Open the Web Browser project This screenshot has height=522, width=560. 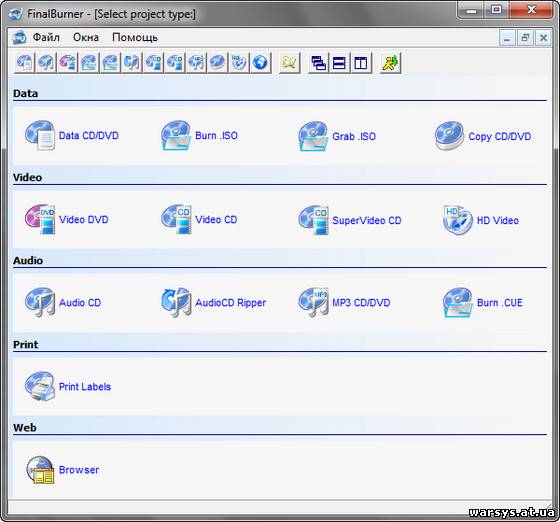pos(62,470)
